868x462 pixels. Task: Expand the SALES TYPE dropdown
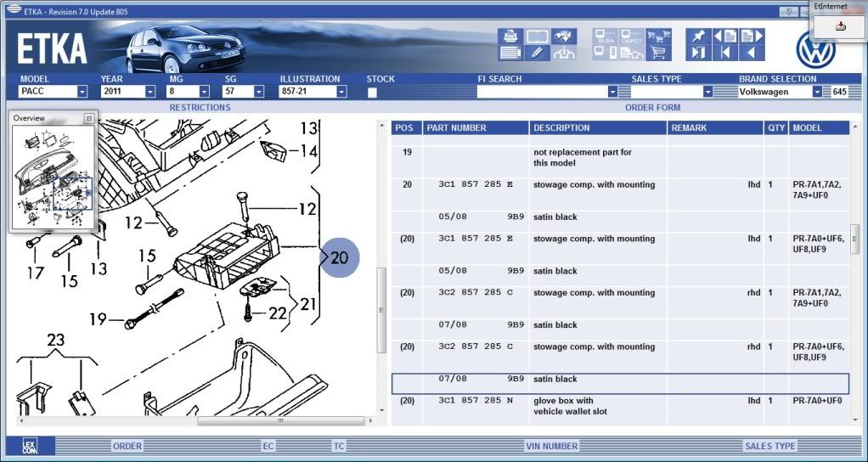[x=707, y=92]
